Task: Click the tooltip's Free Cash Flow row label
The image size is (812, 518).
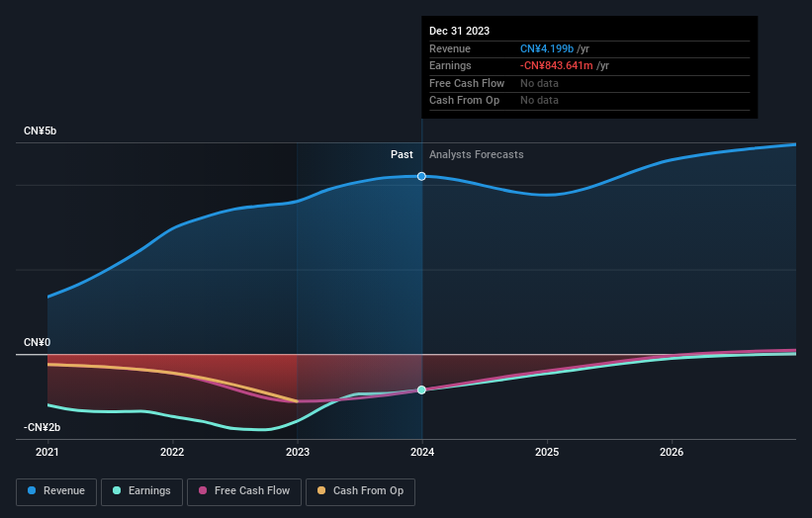Action: click(467, 83)
